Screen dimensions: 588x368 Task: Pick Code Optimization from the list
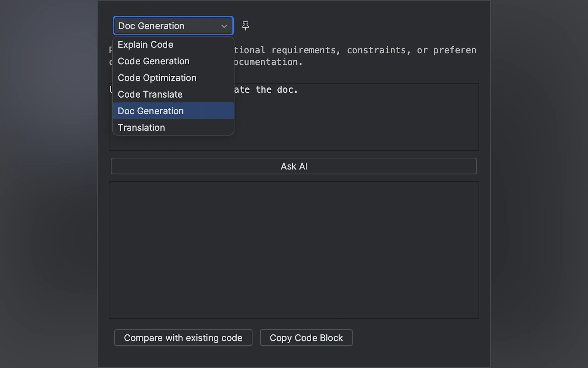click(157, 78)
